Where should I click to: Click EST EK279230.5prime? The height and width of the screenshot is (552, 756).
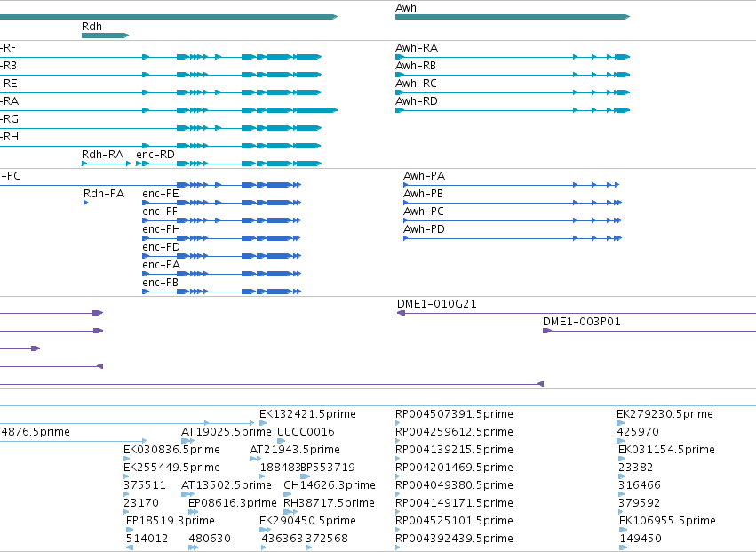point(664,414)
